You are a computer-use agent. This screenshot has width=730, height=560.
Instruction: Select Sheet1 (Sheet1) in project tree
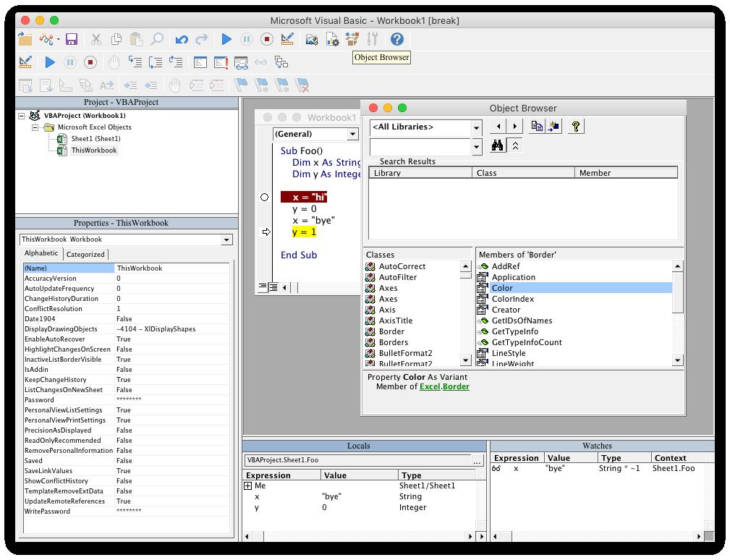96,139
